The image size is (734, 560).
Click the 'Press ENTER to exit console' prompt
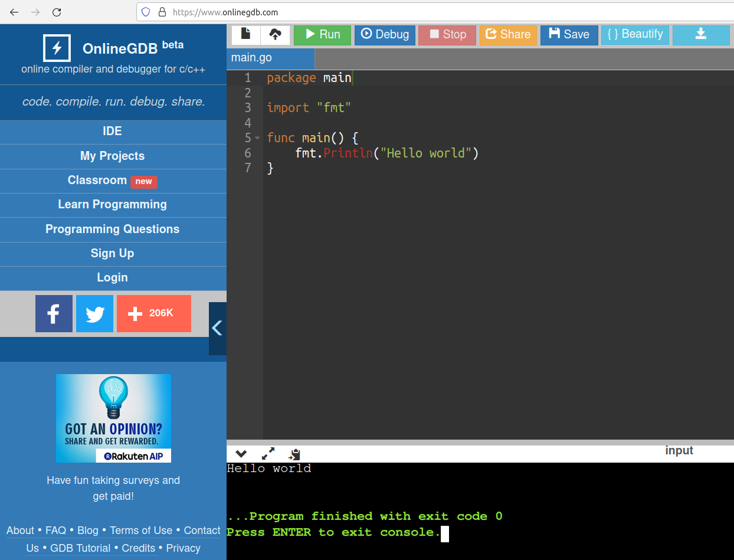(333, 532)
